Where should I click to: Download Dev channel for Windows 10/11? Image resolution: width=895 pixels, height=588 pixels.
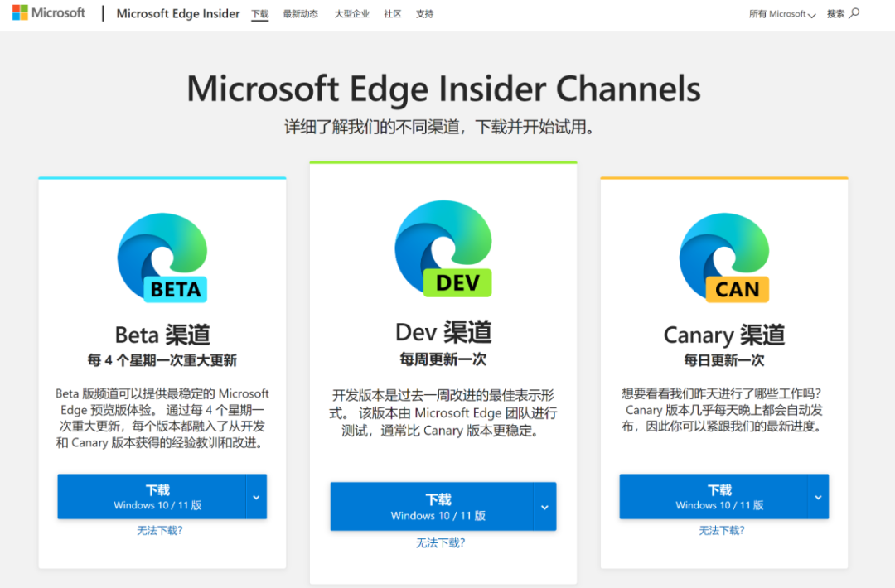pyautogui.click(x=432, y=507)
